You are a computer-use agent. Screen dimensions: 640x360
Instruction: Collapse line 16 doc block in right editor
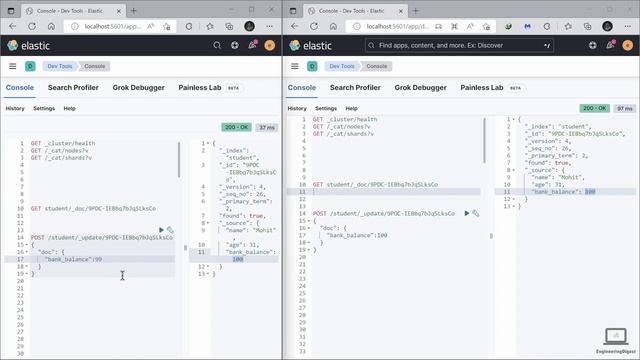309,228
